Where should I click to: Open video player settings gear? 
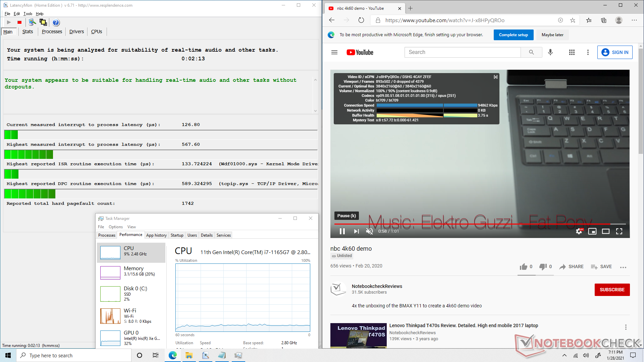coord(579,231)
